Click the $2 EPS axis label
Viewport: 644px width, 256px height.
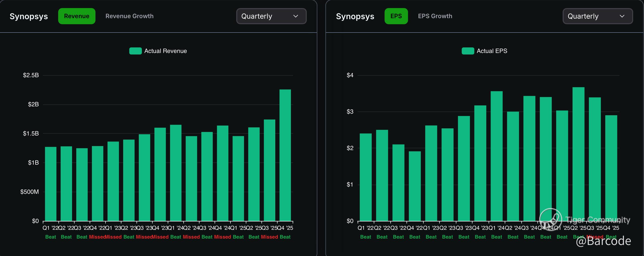click(x=350, y=148)
